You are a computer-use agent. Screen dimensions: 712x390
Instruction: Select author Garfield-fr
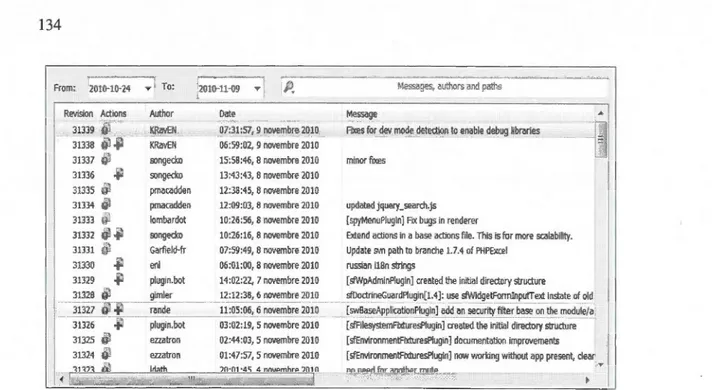168,250
